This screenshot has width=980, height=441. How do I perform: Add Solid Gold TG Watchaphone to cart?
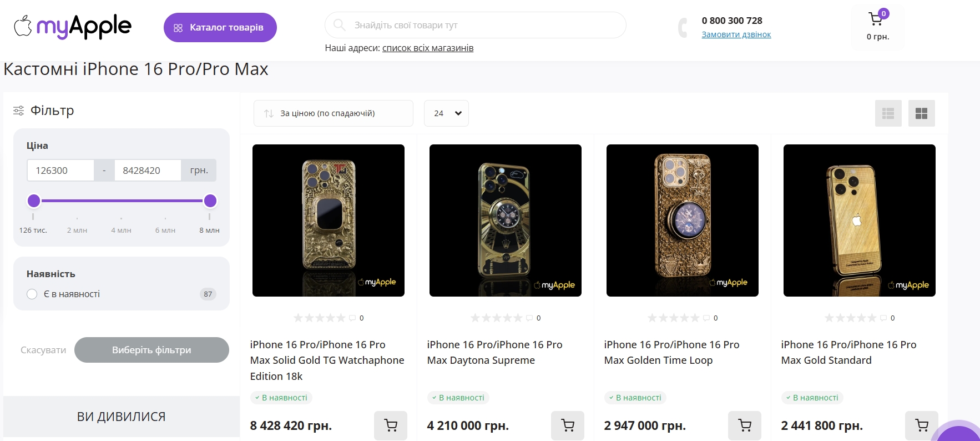click(x=391, y=425)
